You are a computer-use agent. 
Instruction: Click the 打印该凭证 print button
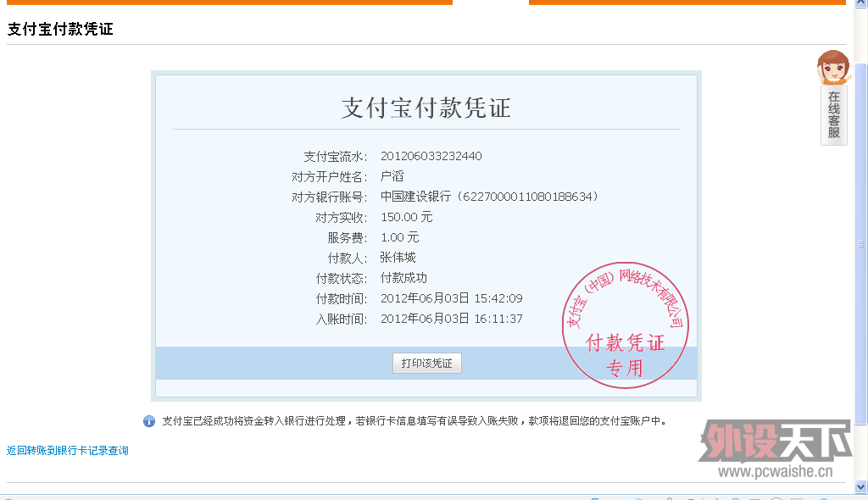click(426, 364)
